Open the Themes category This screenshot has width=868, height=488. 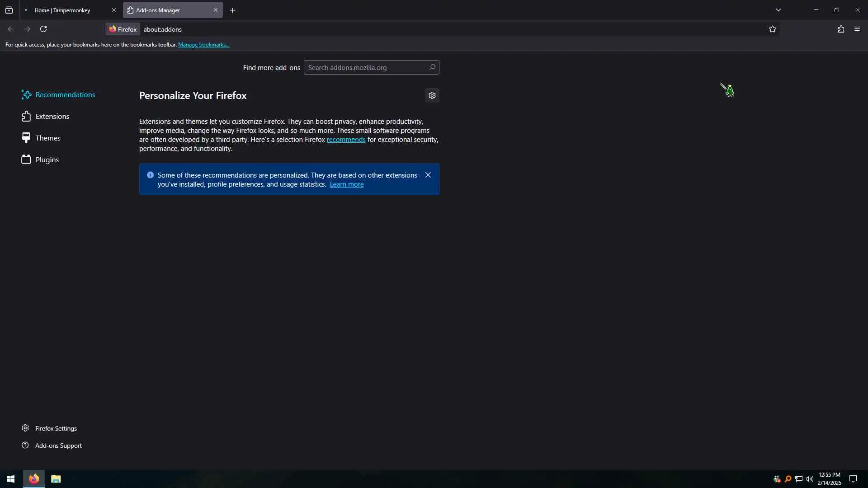[47, 138]
